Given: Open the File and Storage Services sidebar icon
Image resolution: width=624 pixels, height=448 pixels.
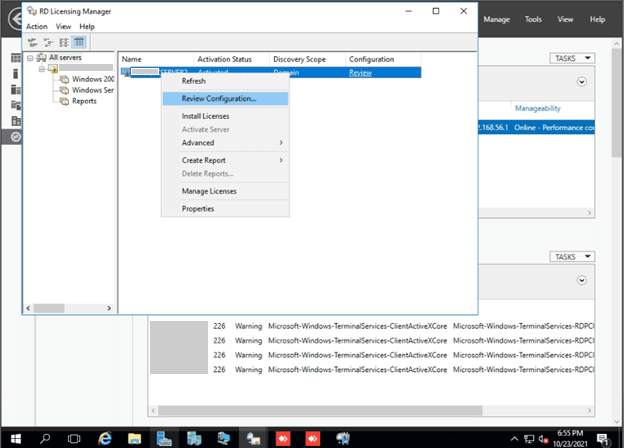Looking at the screenshot, I should [x=16, y=121].
